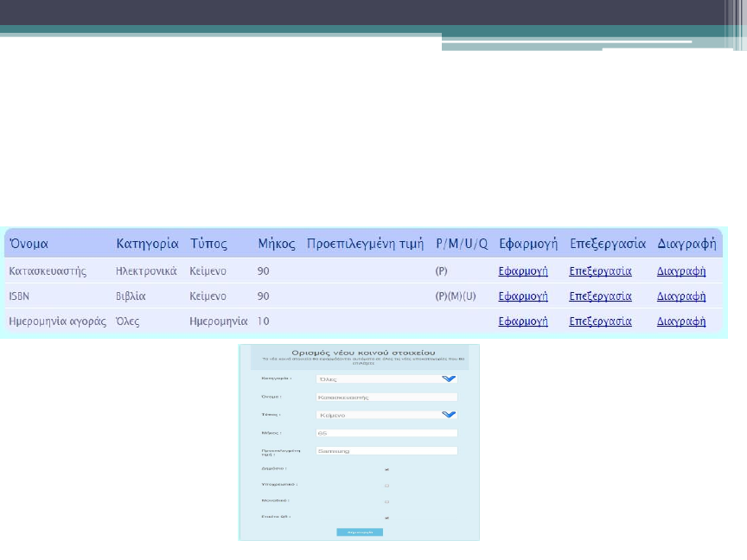
Task: Click Διαγραφή for the Κατασκευαστής row
Action: pos(681,271)
